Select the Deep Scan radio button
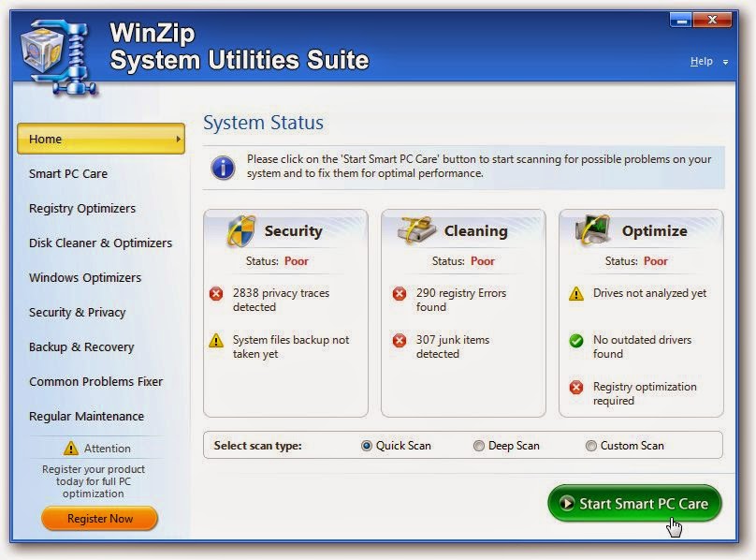Screen dimensions: 756x560 coord(479,446)
